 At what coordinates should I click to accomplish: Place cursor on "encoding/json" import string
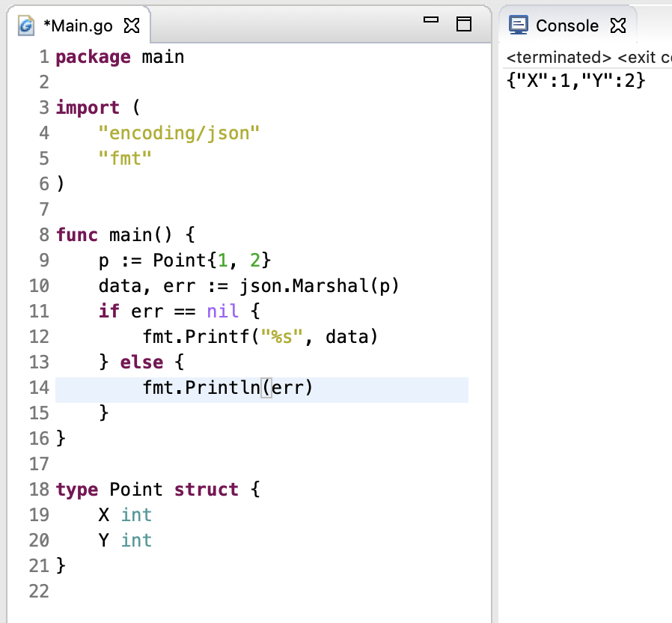tap(179, 133)
